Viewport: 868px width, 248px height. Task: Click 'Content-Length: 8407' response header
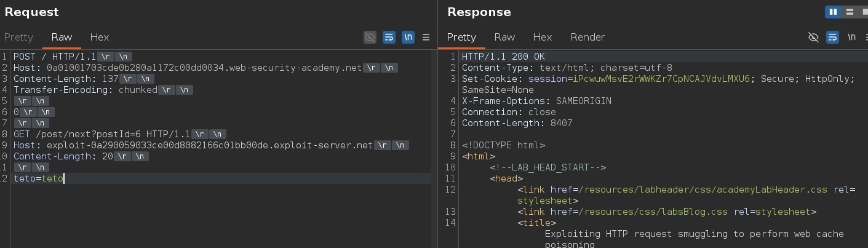pyautogui.click(x=517, y=122)
